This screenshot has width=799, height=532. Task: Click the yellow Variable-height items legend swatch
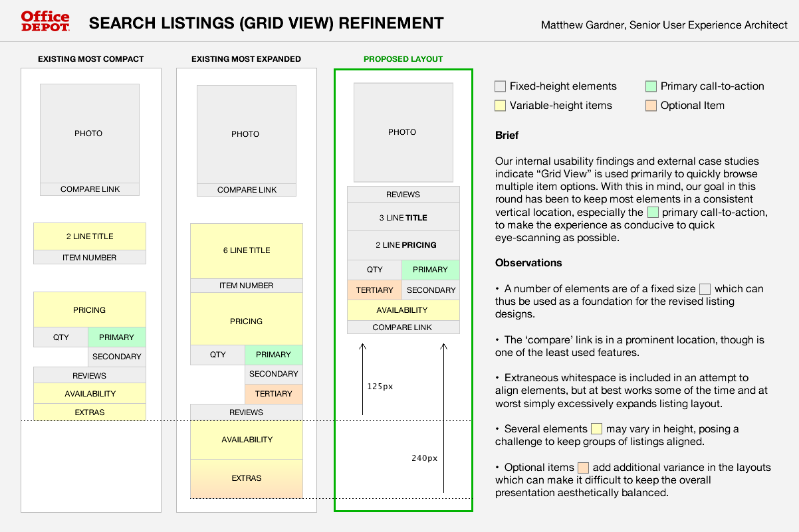(x=501, y=106)
